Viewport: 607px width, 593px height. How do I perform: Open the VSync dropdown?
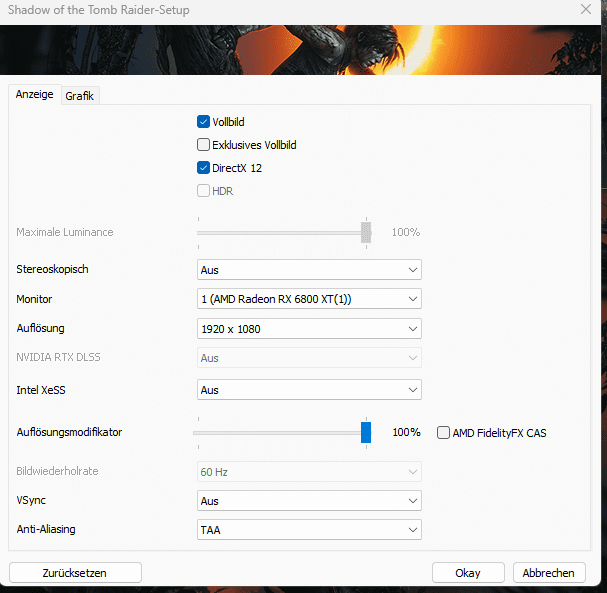click(309, 501)
